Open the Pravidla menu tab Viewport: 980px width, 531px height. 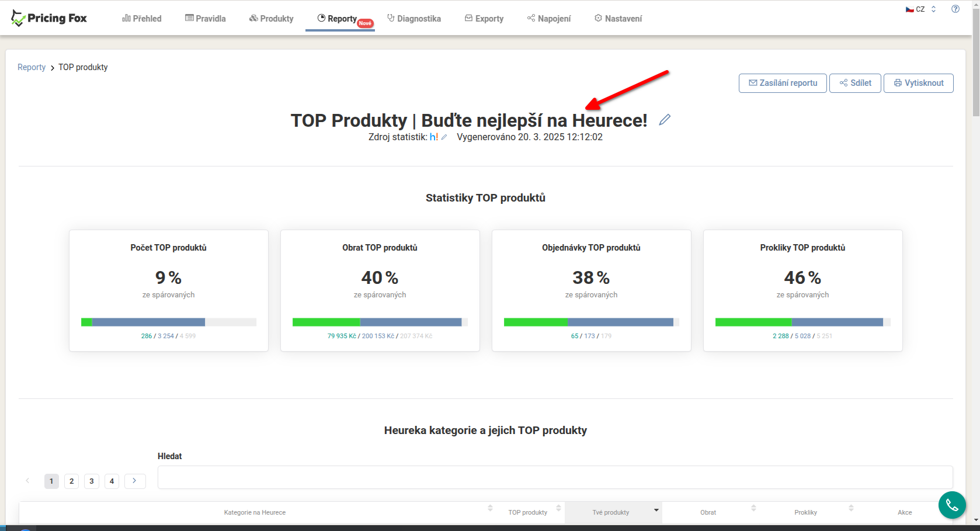[x=206, y=19]
